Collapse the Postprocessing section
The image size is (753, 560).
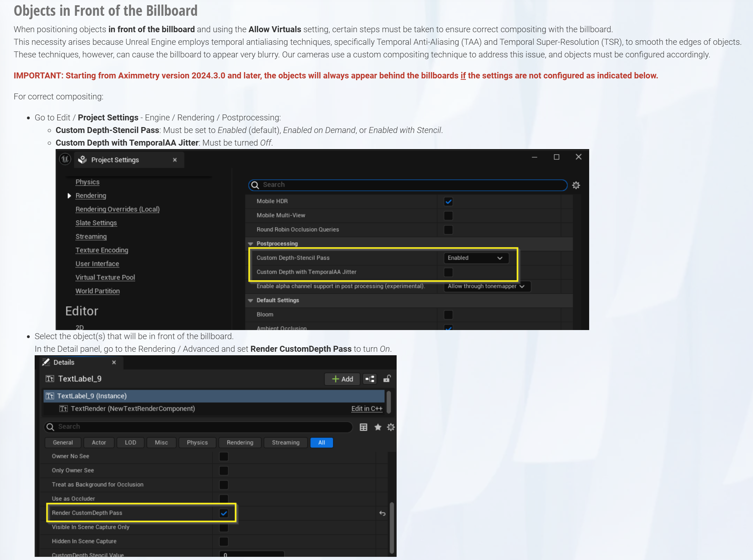(x=250, y=244)
